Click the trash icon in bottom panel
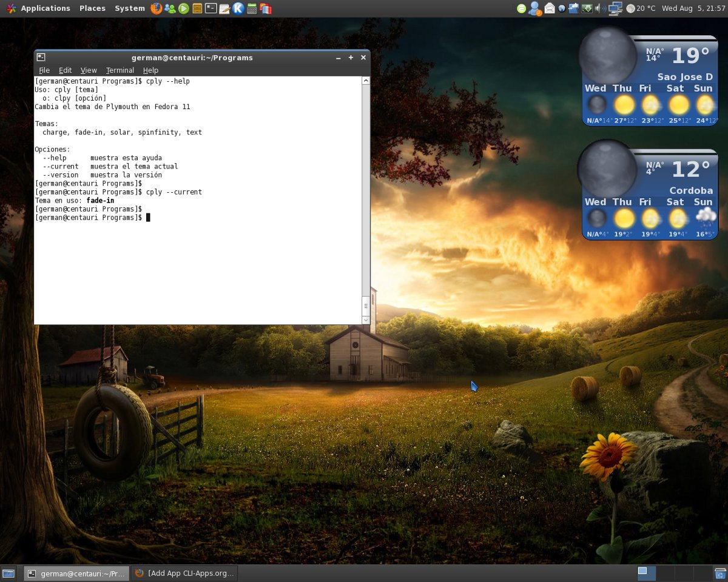728x582 pixels. [x=720, y=573]
